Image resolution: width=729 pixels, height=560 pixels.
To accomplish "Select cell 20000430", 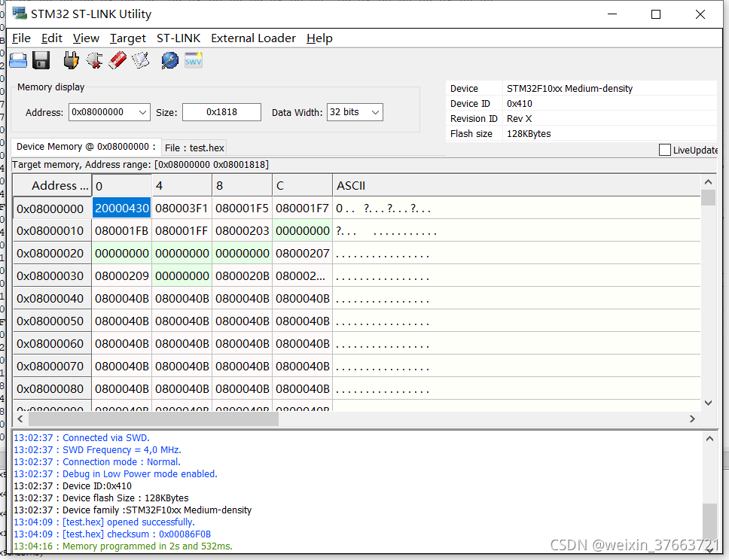I will 122,208.
